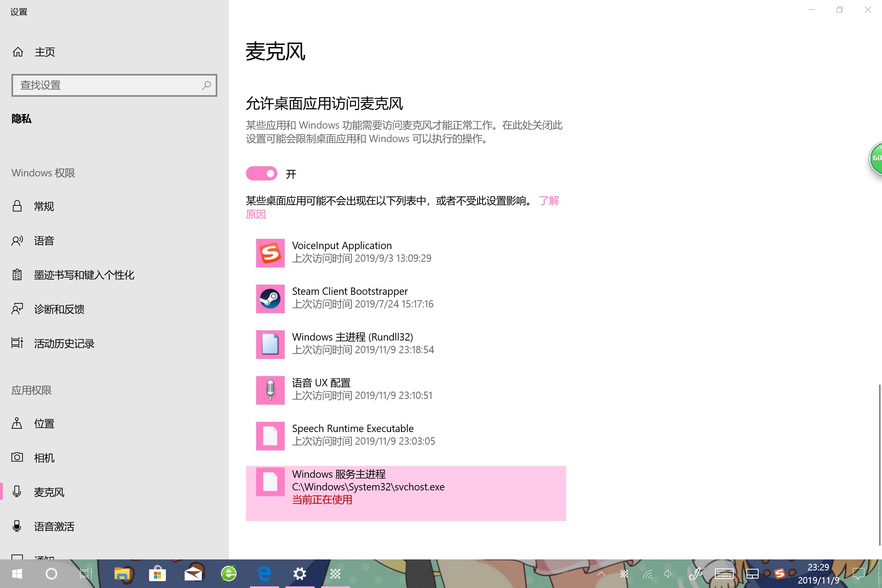
Task: Click the home icon beside 主页
Action: (x=18, y=52)
